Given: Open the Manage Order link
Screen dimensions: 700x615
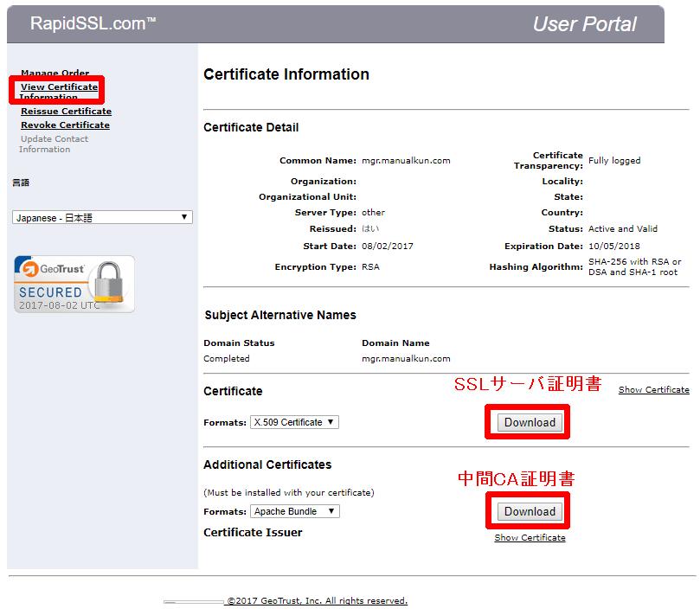Looking at the screenshot, I should (x=55, y=73).
